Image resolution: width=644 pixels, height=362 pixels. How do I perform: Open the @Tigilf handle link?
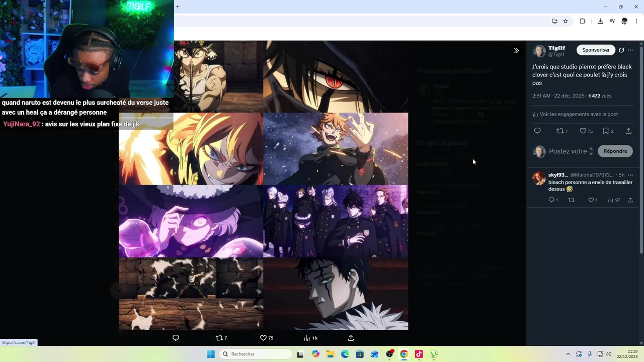point(556,55)
